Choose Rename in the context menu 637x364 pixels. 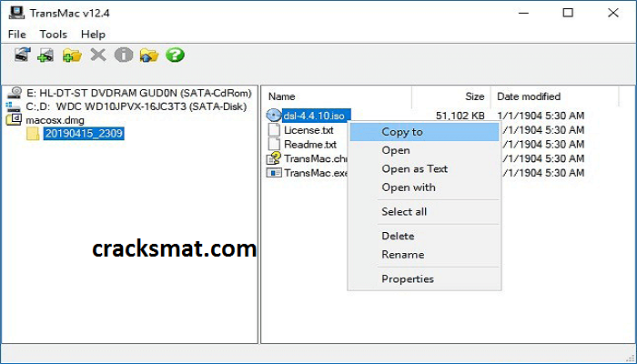pos(425,255)
